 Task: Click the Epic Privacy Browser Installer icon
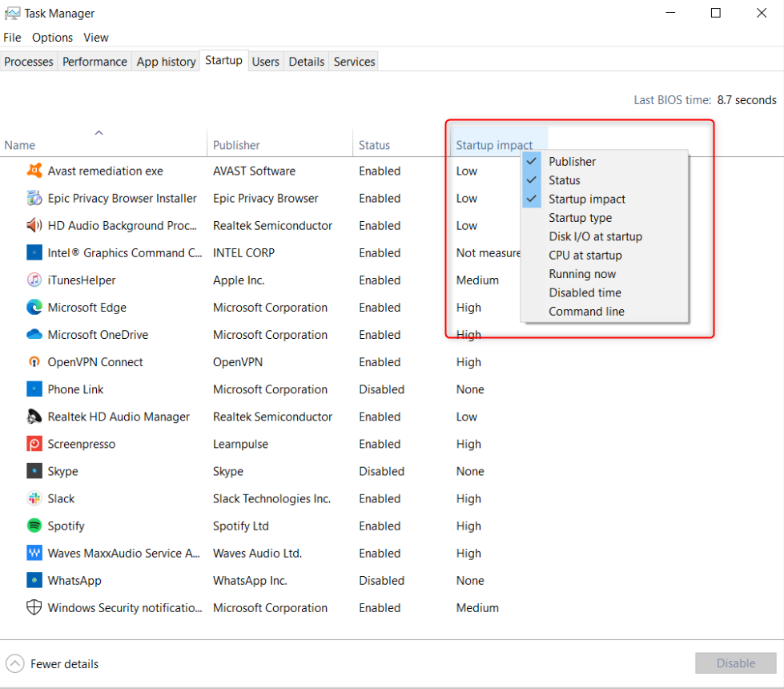(x=34, y=198)
